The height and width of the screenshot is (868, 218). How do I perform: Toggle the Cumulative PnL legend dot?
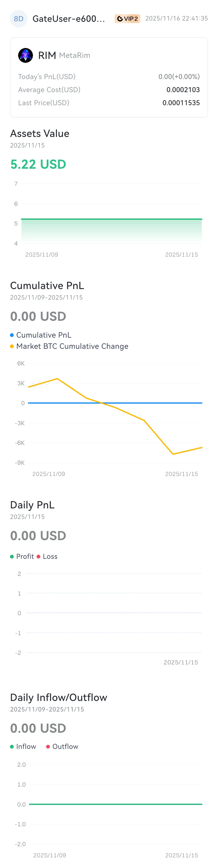[12, 335]
